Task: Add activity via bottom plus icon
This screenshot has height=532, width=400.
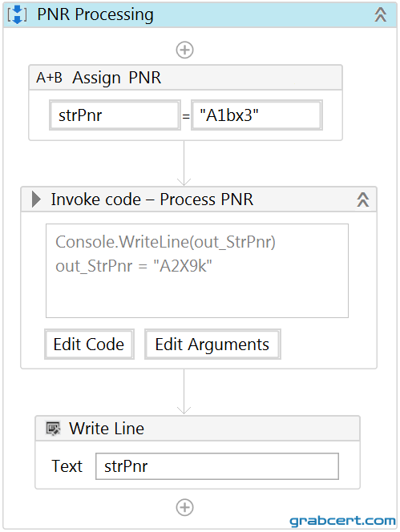Action: click(184, 508)
